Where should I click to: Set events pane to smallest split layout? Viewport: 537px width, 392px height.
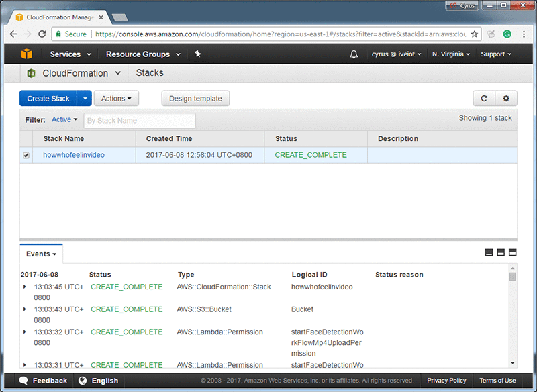coord(489,252)
